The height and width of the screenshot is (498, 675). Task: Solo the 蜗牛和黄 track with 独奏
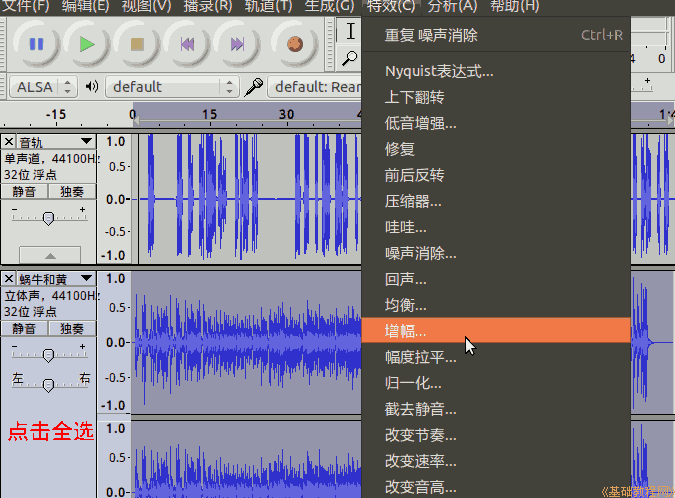coord(72,328)
